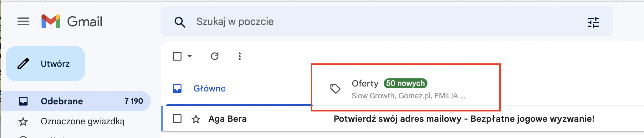This screenshot has height=138, width=644.
Task: Open the email about confirming the mail address
Action: point(464,119)
